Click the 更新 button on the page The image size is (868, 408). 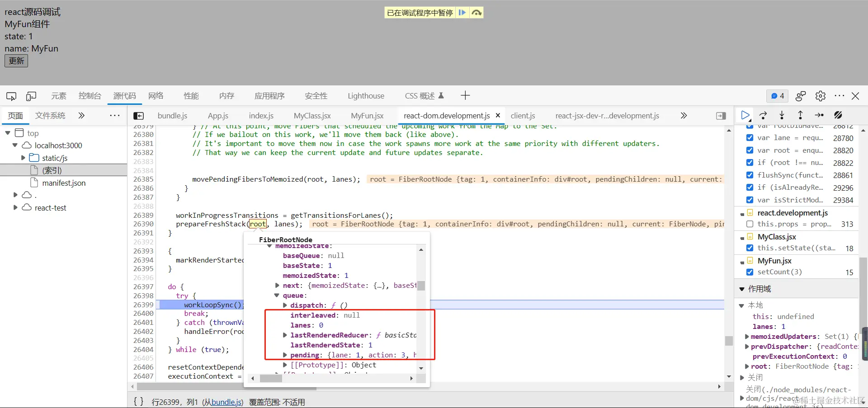16,61
